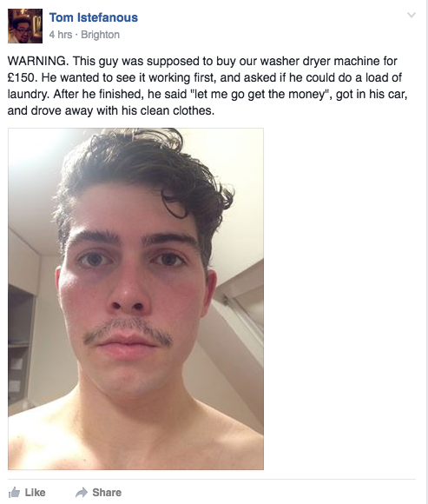Click "clean clothes" at the post's end
428x504 pixels.
(x=177, y=110)
